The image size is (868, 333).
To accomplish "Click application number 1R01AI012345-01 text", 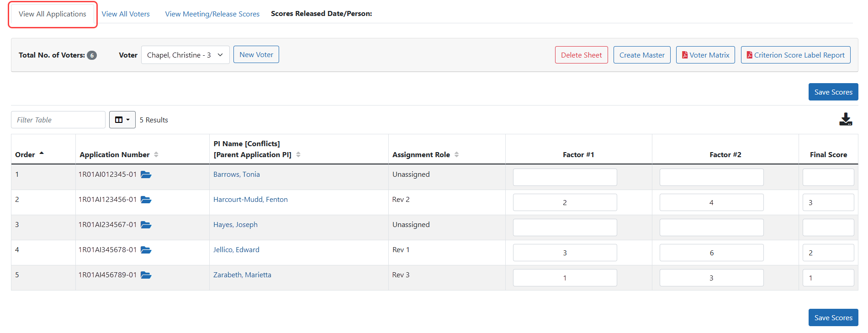I will 108,174.
